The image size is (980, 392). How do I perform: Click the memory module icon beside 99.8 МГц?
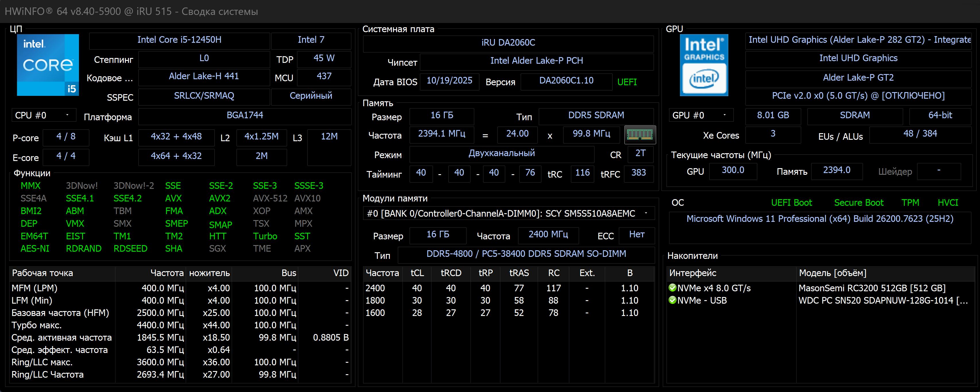[640, 134]
